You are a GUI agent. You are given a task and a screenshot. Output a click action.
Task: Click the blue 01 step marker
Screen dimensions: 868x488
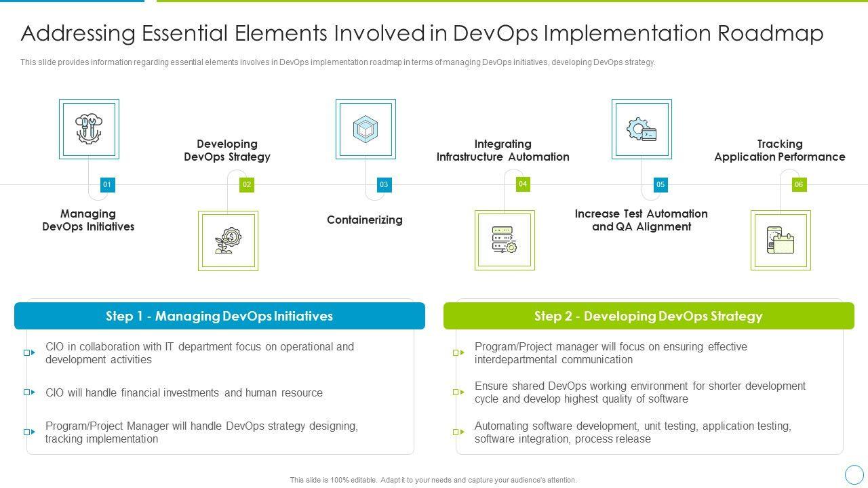click(x=107, y=184)
